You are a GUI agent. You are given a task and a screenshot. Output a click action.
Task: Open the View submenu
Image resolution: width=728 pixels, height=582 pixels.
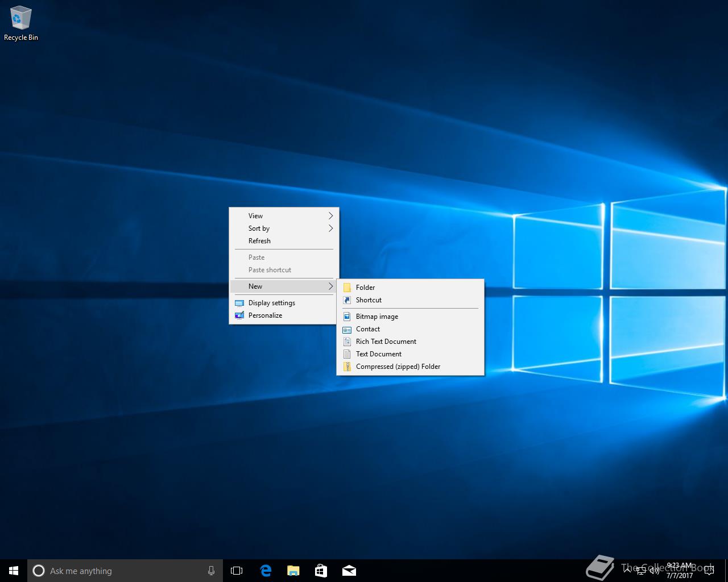284,216
